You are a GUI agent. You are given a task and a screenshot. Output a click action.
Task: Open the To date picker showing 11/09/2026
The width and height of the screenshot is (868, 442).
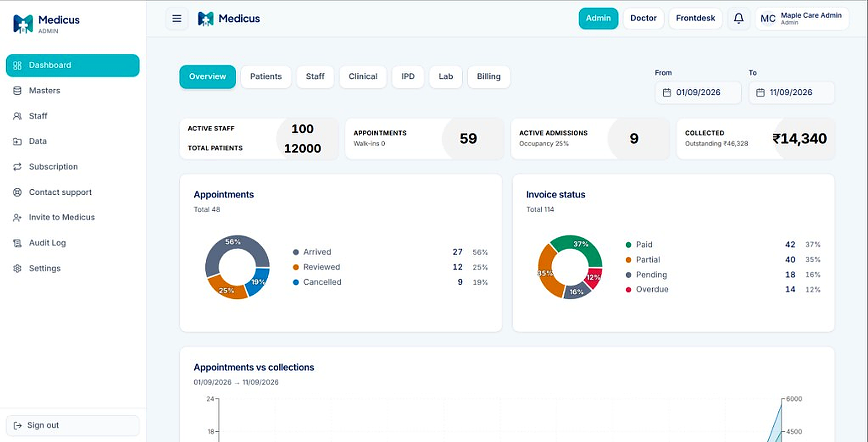point(791,93)
